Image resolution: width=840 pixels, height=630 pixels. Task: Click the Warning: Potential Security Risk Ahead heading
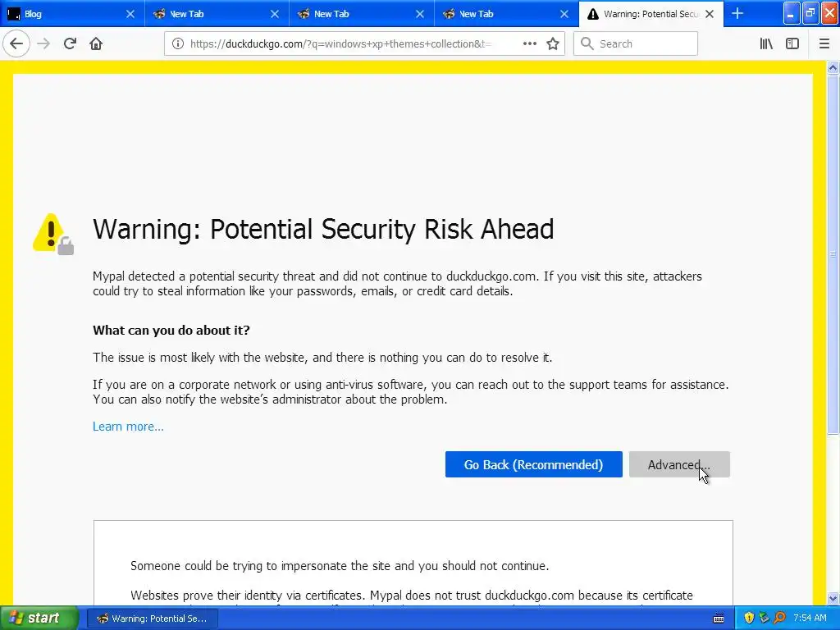pyautogui.click(x=323, y=230)
